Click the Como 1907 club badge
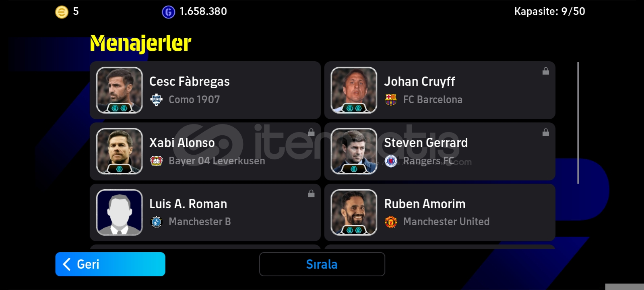 coord(156,99)
